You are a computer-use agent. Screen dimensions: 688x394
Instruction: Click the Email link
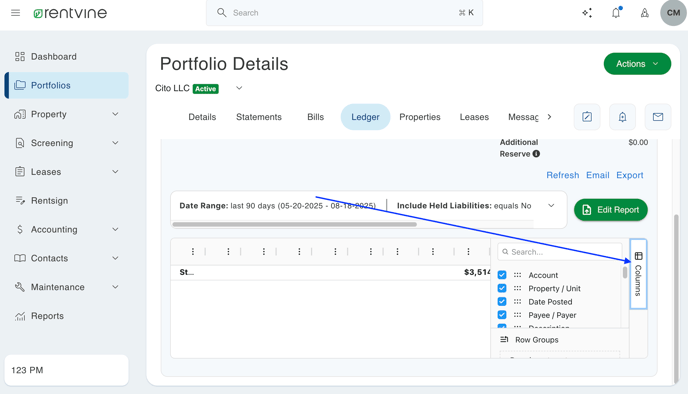pos(598,175)
